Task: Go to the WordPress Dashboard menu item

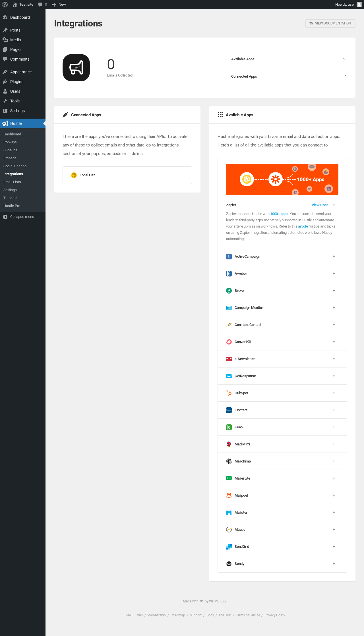Action: pos(23,17)
